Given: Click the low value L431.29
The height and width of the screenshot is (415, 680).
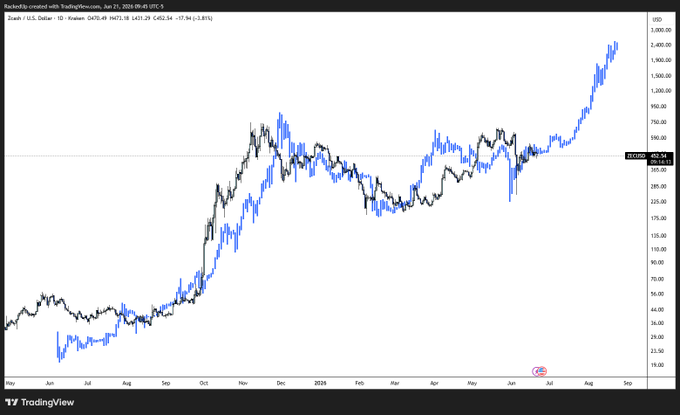Looking at the screenshot, I should [x=141, y=18].
